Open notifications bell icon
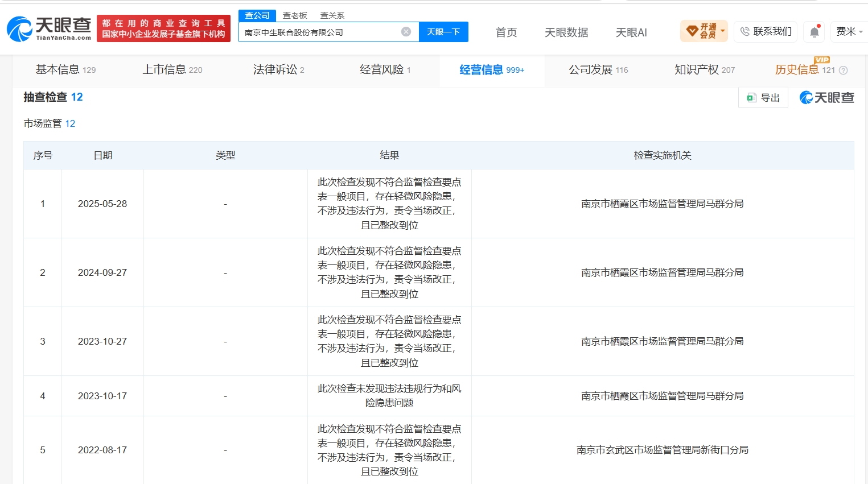The height and width of the screenshot is (484, 868). [x=814, y=32]
